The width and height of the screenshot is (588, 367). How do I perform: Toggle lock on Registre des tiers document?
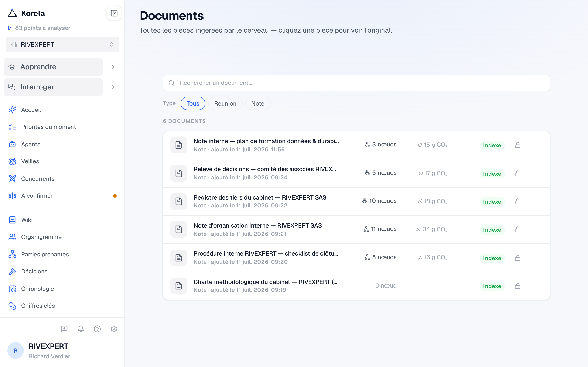coord(517,201)
